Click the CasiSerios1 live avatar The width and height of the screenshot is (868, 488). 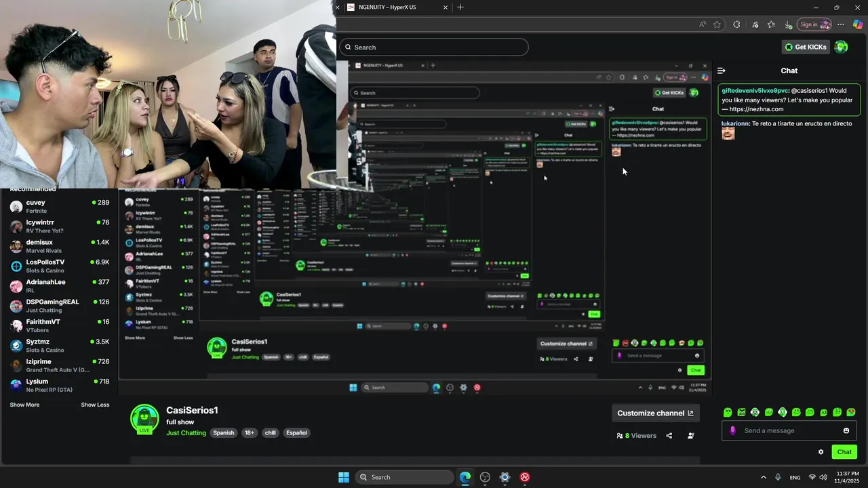[x=144, y=419]
